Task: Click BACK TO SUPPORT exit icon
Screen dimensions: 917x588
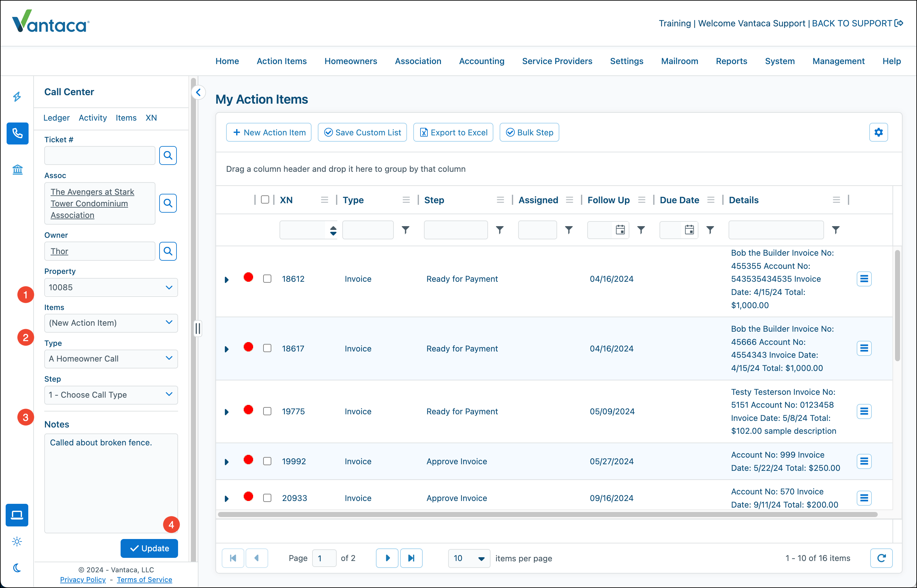Action: point(899,23)
